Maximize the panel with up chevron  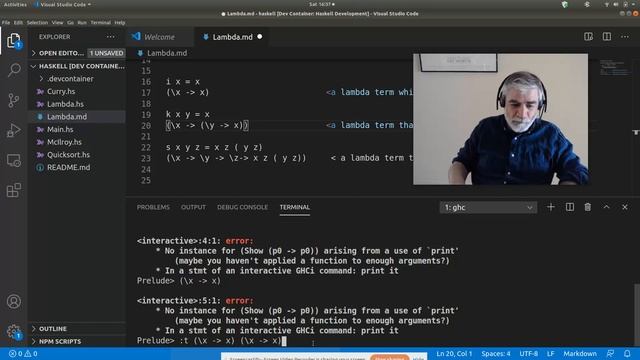[607, 207]
